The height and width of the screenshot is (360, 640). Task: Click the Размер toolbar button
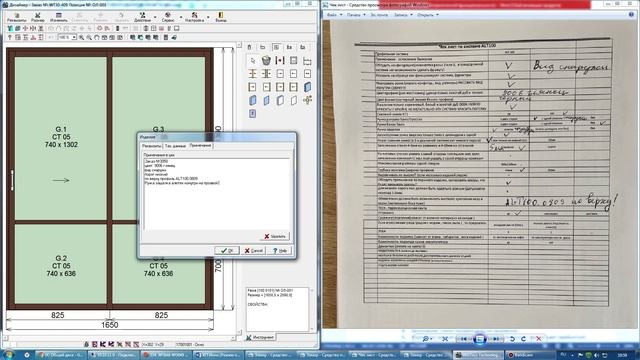[x=38, y=17]
